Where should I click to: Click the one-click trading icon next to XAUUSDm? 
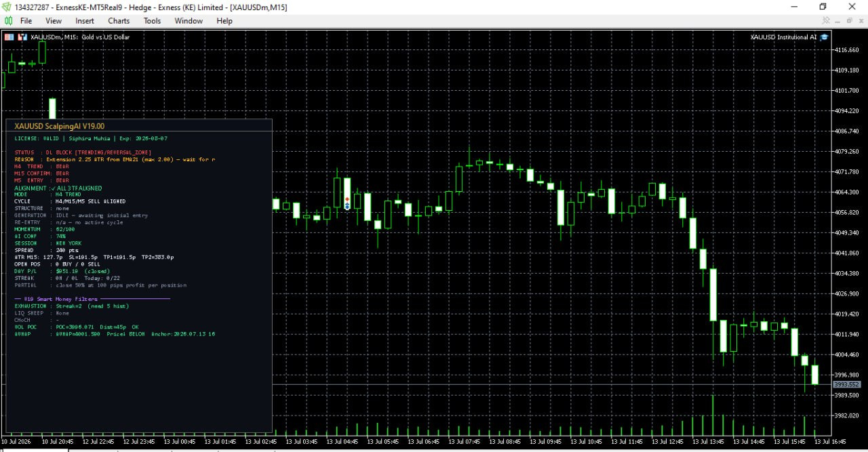pos(22,37)
